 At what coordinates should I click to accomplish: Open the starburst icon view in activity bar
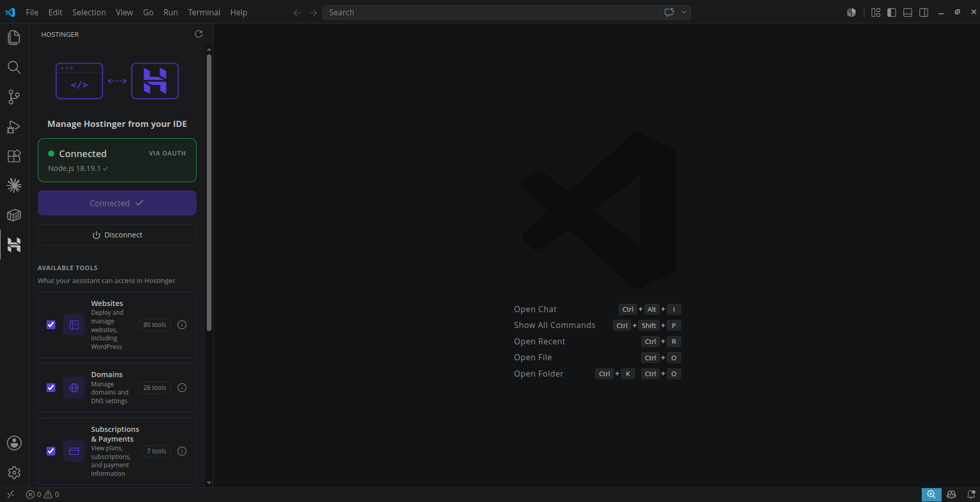coord(14,185)
